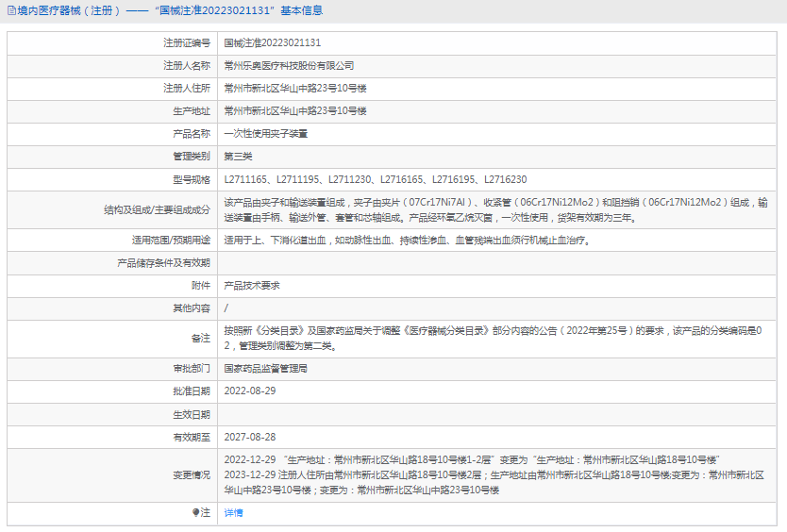Viewport: 787px width, 532px height.
Task: Select company name 常州乐奥医疗科技股份有限公司
Action: 289,66
